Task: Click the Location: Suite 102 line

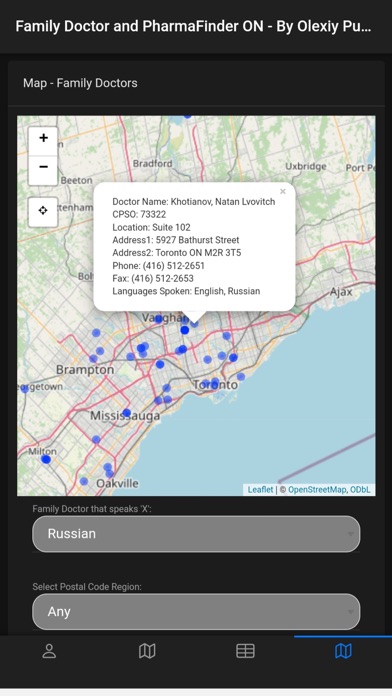Action: tap(151, 227)
